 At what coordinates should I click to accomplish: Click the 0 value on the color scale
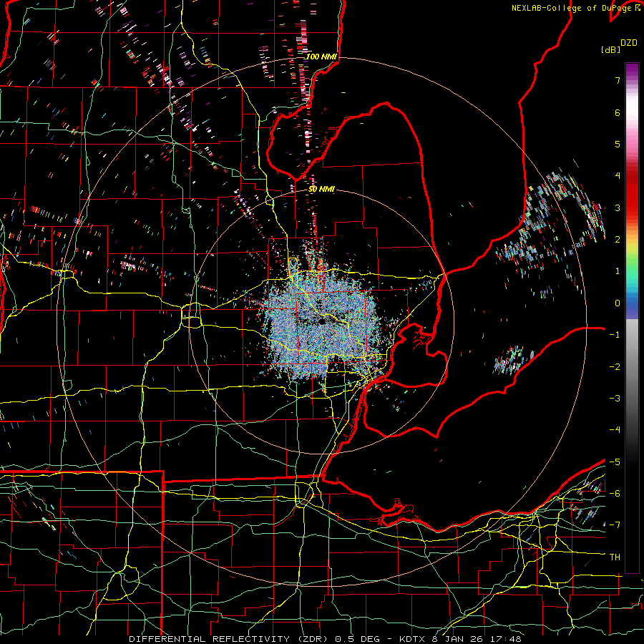click(x=618, y=303)
